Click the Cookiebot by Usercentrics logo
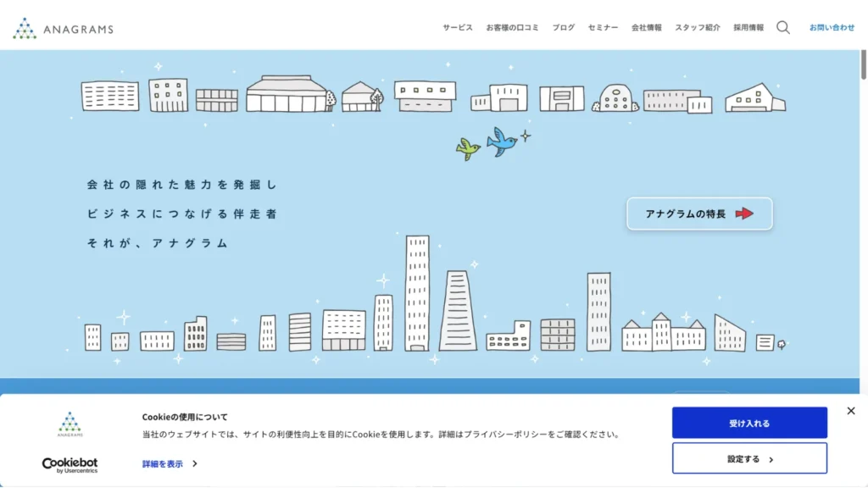 [70, 465]
